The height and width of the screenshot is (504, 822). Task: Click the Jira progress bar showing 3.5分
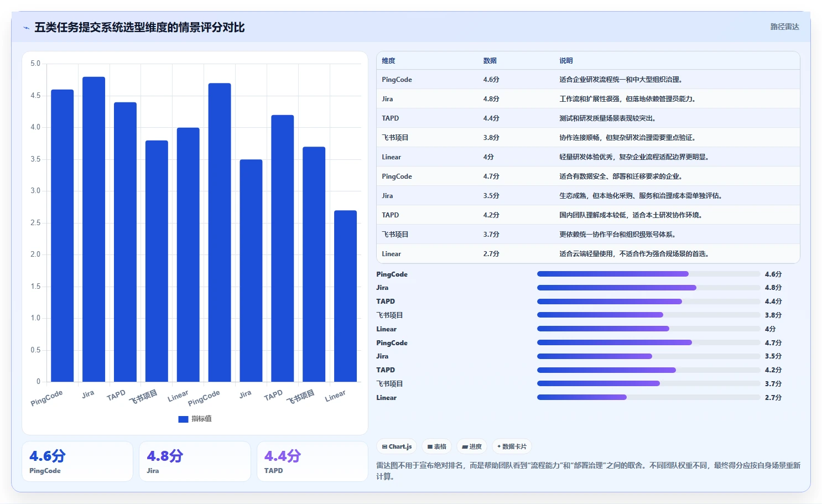(x=648, y=356)
